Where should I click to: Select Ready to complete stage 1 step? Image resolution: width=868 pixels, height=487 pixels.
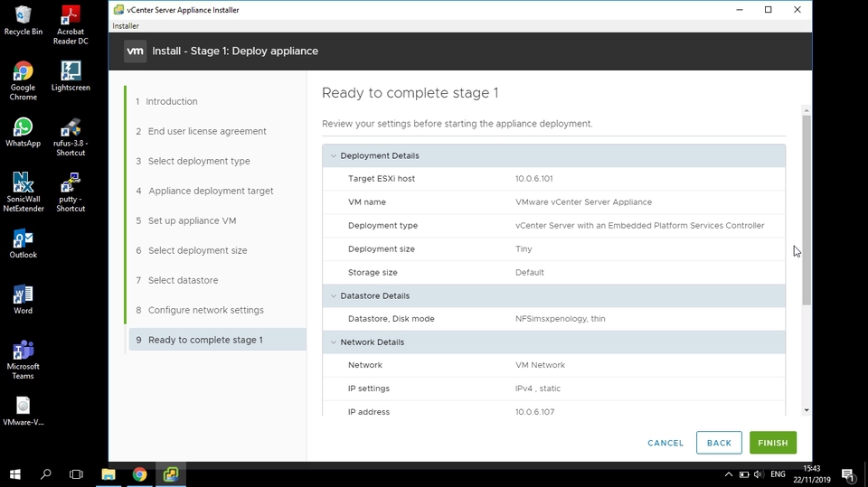pos(217,340)
